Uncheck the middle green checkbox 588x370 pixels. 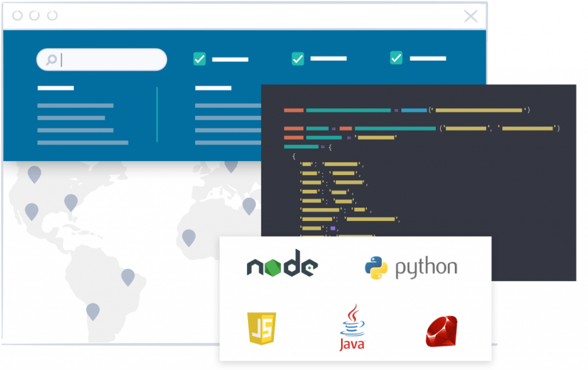pos(297,59)
